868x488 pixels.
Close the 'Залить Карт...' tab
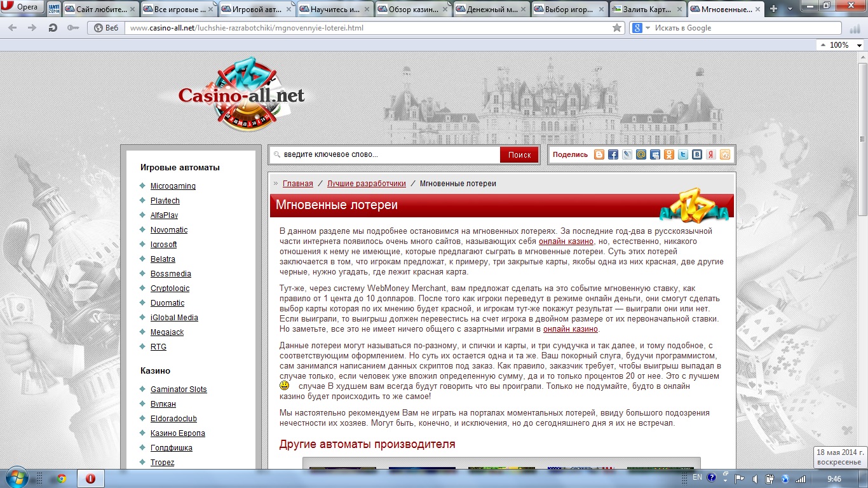[x=678, y=10]
